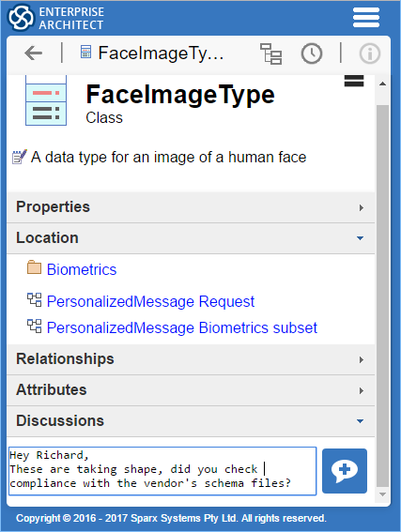Expand the Attributes section

pos(191,390)
